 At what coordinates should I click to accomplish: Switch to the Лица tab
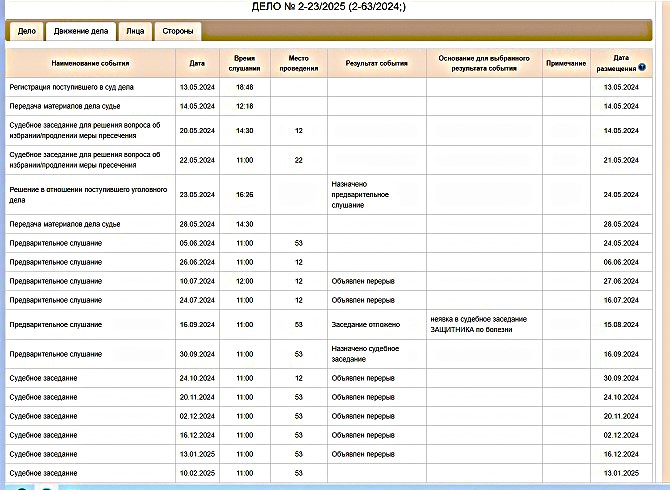pyautogui.click(x=135, y=32)
